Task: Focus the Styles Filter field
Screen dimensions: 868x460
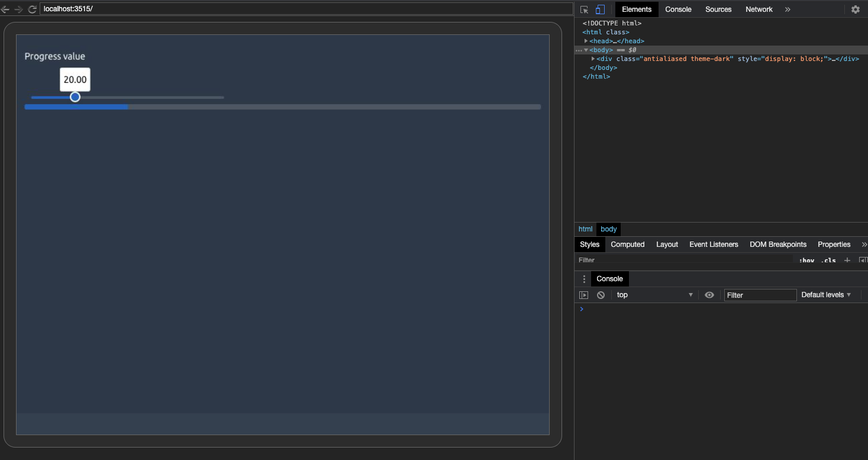Action: pyautogui.click(x=685, y=260)
